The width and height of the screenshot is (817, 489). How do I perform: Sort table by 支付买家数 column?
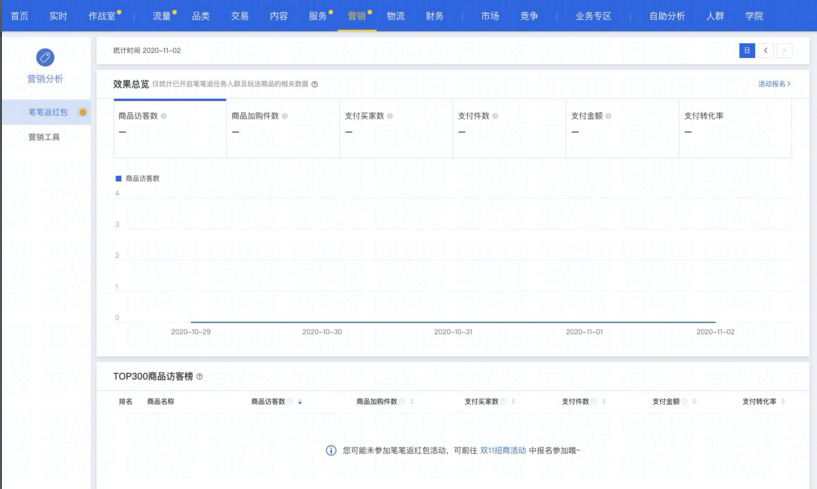coord(513,401)
